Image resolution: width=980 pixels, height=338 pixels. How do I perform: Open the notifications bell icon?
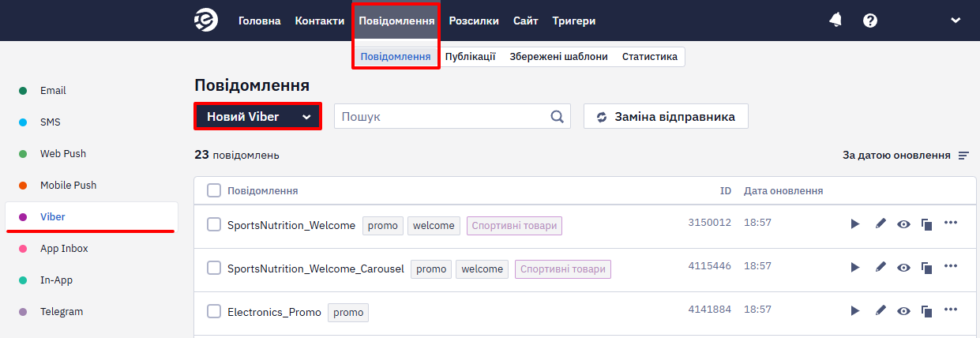coord(835,21)
